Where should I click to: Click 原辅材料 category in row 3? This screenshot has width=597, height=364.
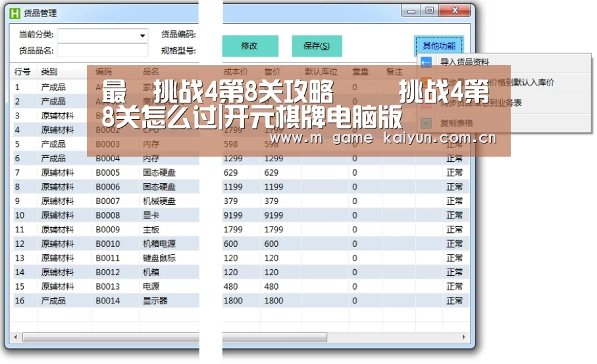coord(57,116)
